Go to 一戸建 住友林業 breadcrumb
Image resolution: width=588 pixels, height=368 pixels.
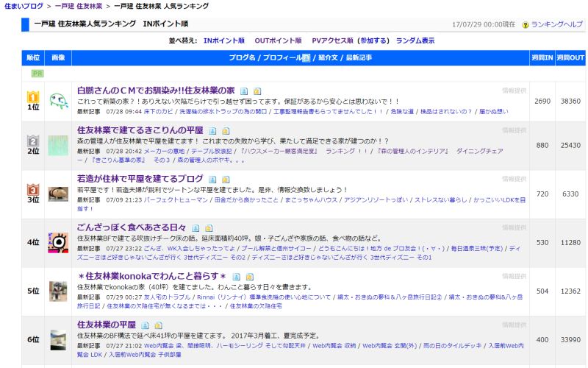pos(79,6)
